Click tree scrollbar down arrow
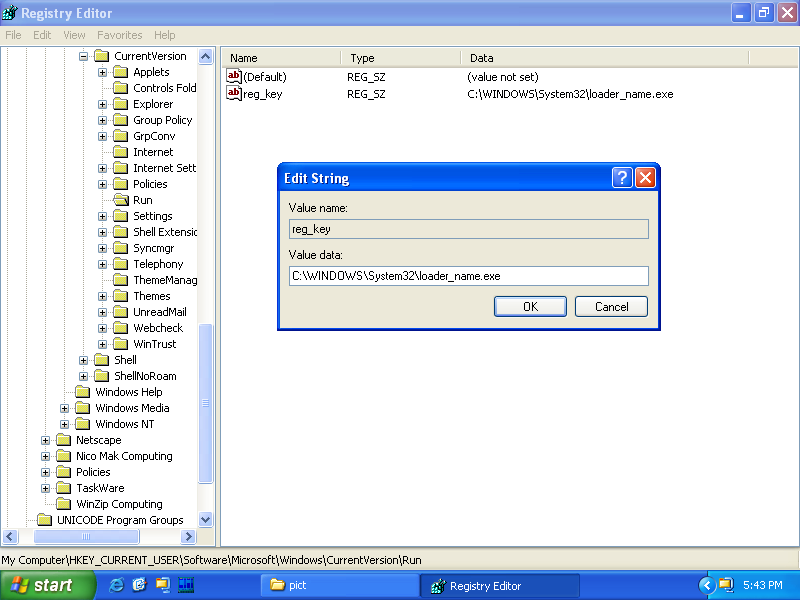800x600 pixels. (x=206, y=520)
